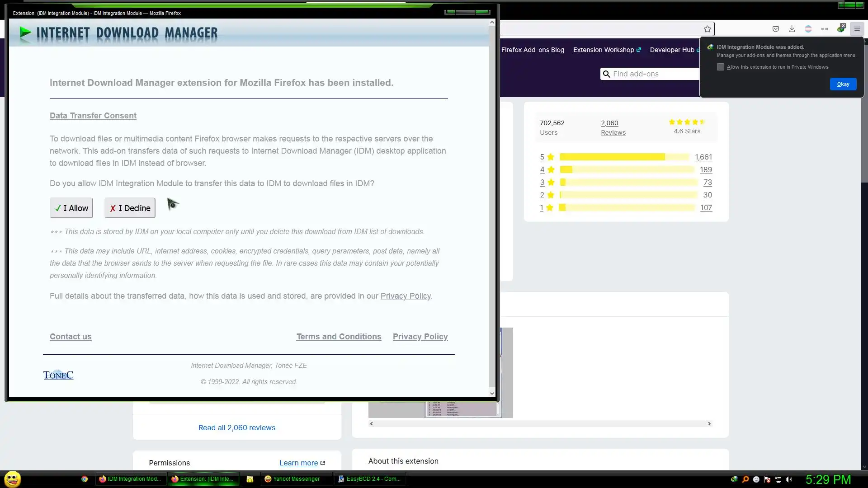Click the bookmark star icon
Image resolution: width=868 pixels, height=488 pixels.
coord(708,29)
